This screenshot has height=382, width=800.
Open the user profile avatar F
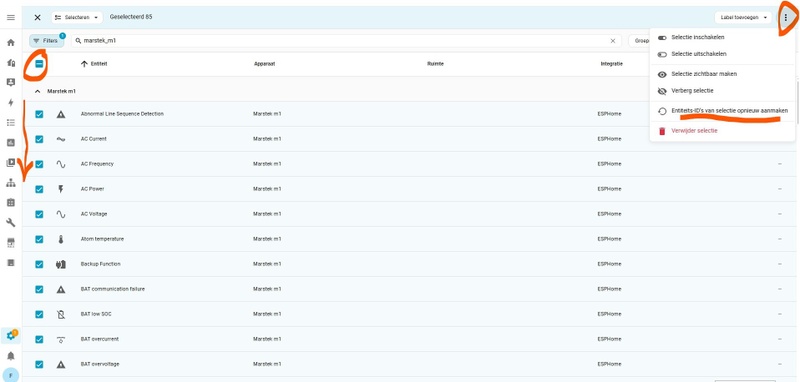point(11,375)
